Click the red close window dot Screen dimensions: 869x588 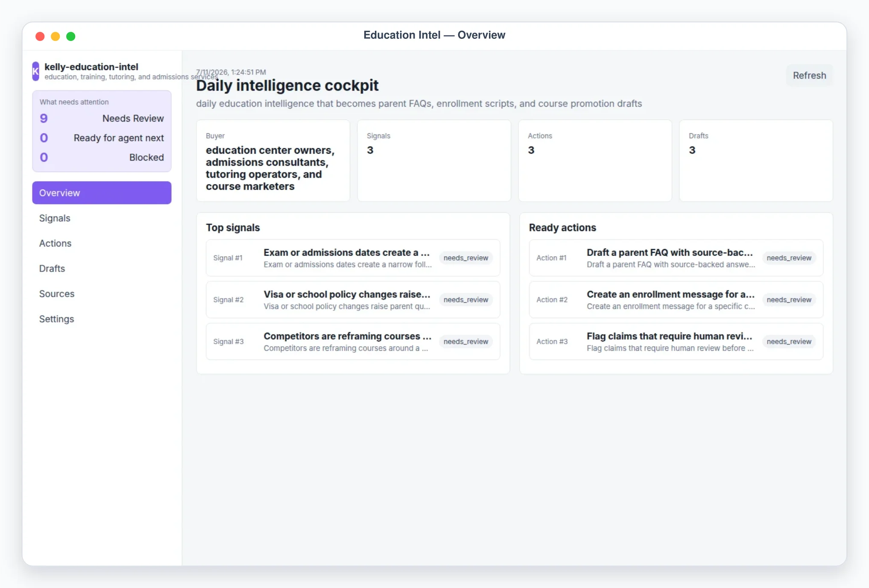pos(40,36)
